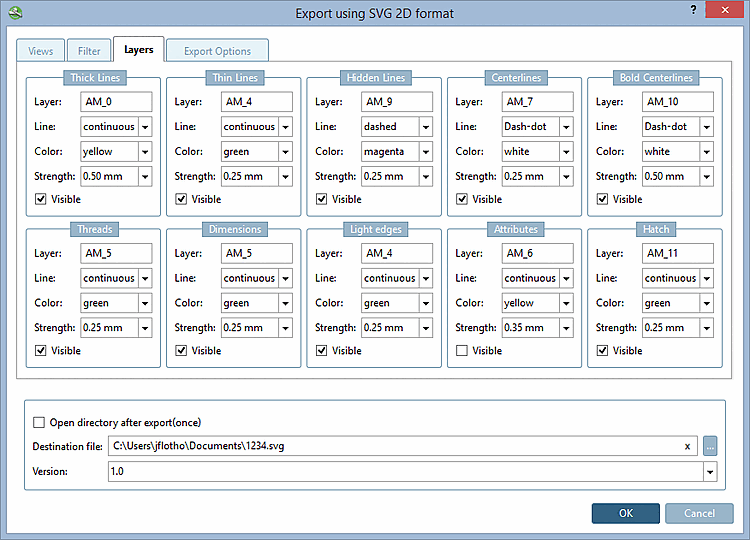Open the Export Options tab
The width and height of the screenshot is (750, 540).
[x=217, y=50]
